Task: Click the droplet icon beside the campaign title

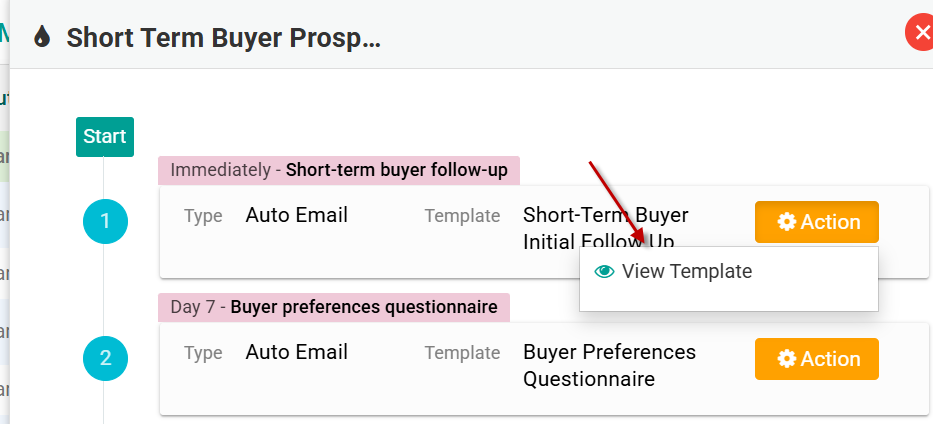Action: [41, 38]
